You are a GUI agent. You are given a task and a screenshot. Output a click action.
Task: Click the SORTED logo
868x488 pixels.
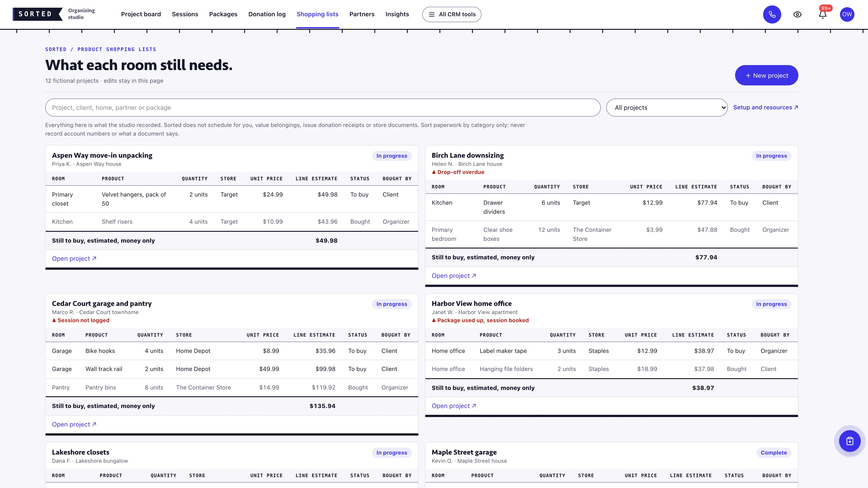37,14
